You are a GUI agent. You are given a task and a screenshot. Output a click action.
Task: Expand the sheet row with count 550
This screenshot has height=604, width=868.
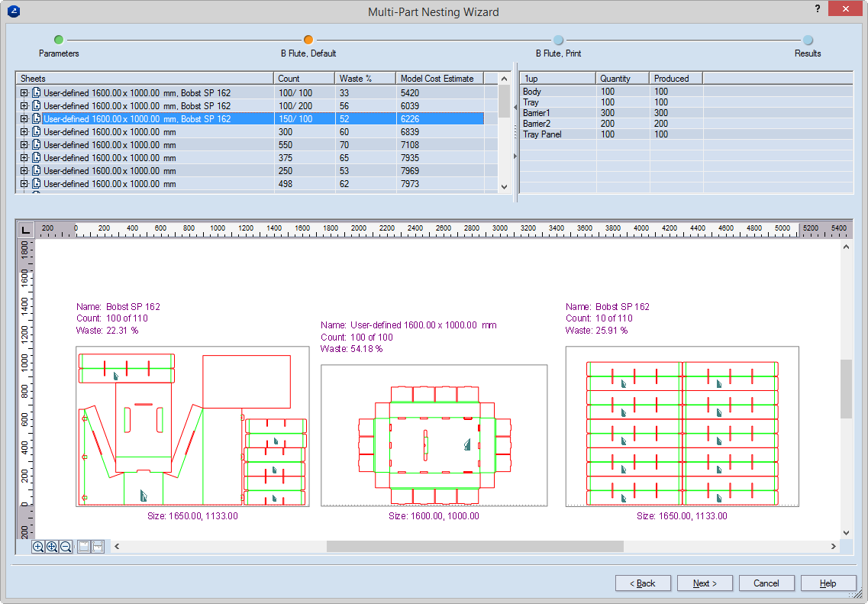tap(24, 145)
